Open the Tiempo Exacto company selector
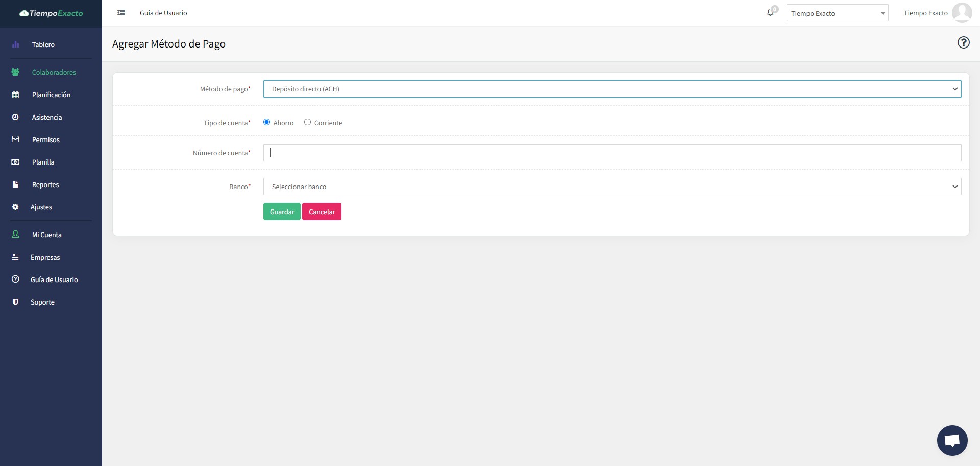This screenshot has width=980, height=466. pos(837,13)
